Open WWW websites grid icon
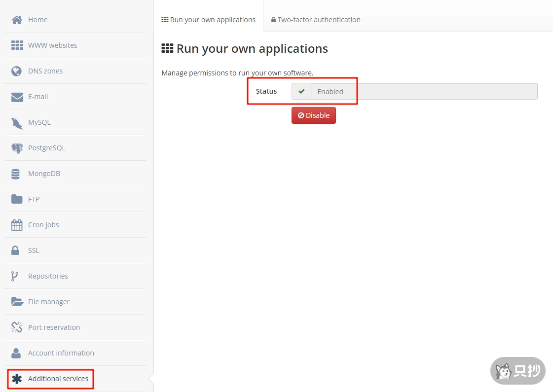Image resolution: width=553 pixels, height=392 pixels. click(17, 45)
